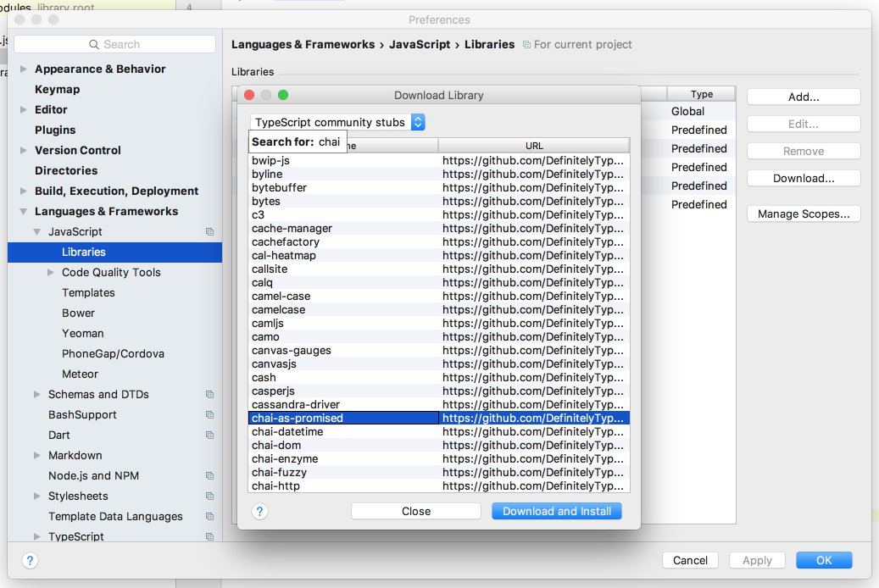Focus the Preferences search field
The height and width of the screenshot is (588, 879).
[115, 44]
